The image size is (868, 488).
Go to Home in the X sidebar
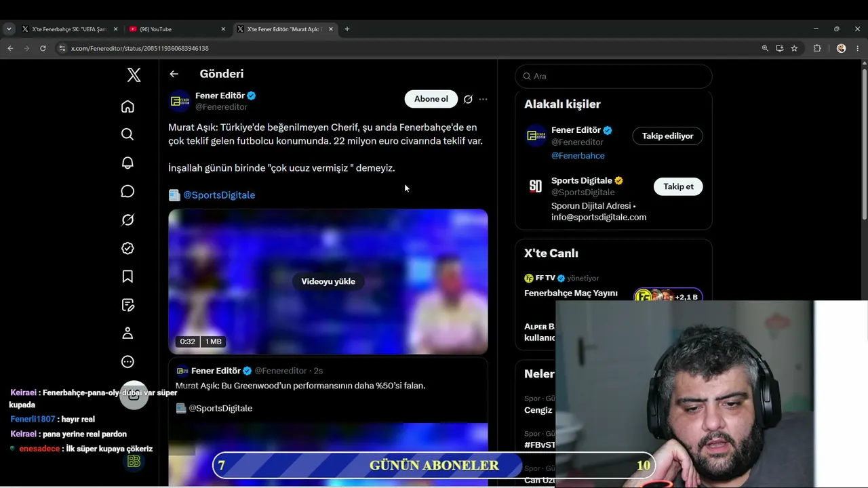(x=127, y=106)
